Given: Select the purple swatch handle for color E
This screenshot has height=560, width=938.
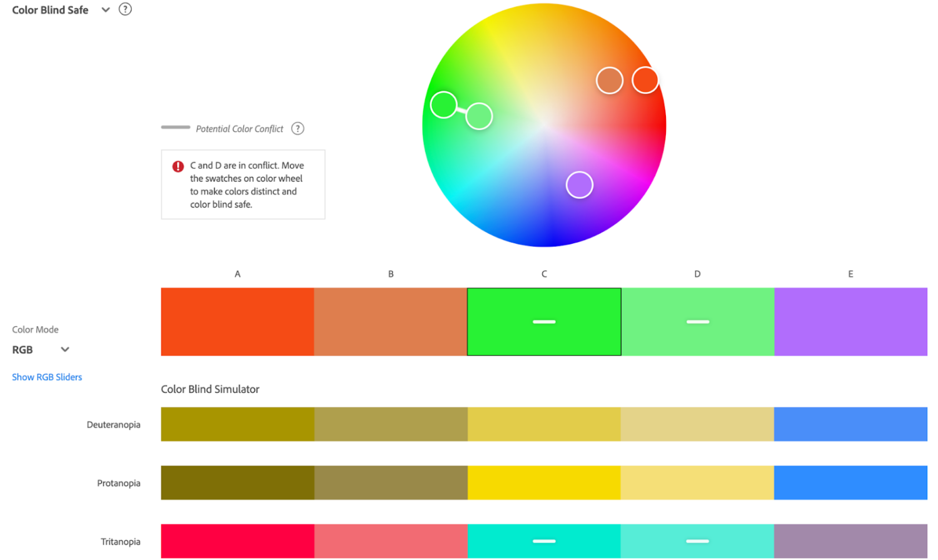Looking at the screenshot, I should pyautogui.click(x=579, y=184).
